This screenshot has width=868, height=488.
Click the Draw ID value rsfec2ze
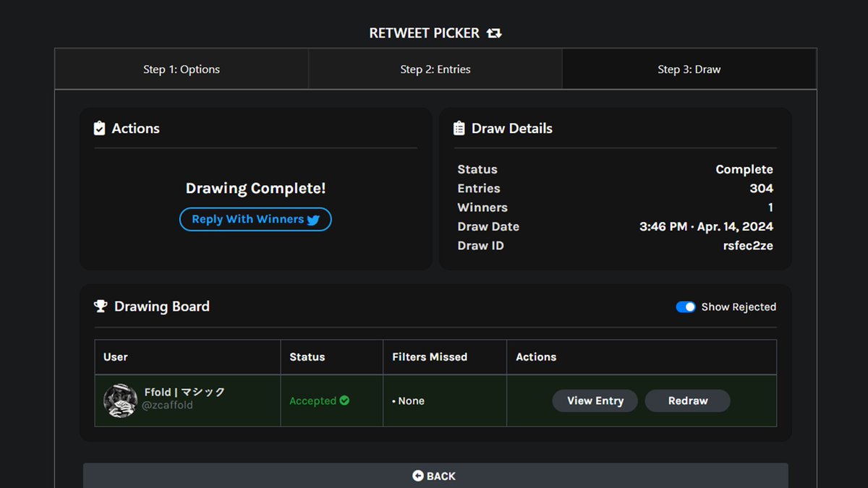[x=748, y=246]
